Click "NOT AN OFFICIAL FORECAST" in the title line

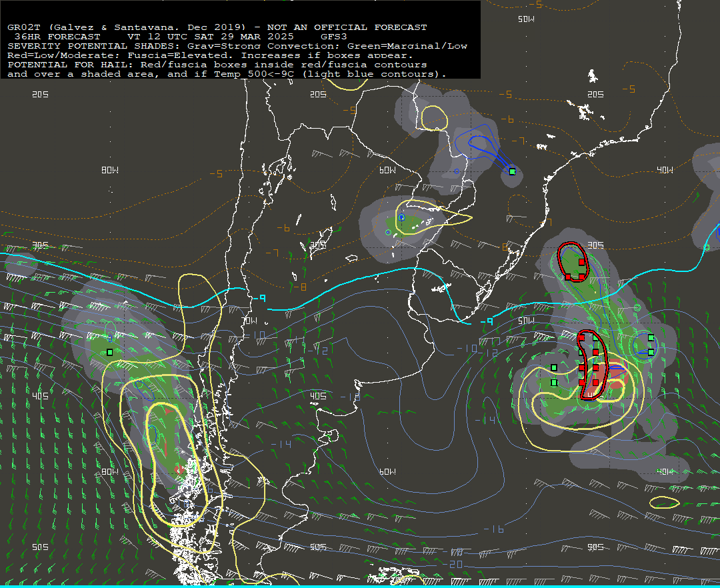click(x=347, y=27)
